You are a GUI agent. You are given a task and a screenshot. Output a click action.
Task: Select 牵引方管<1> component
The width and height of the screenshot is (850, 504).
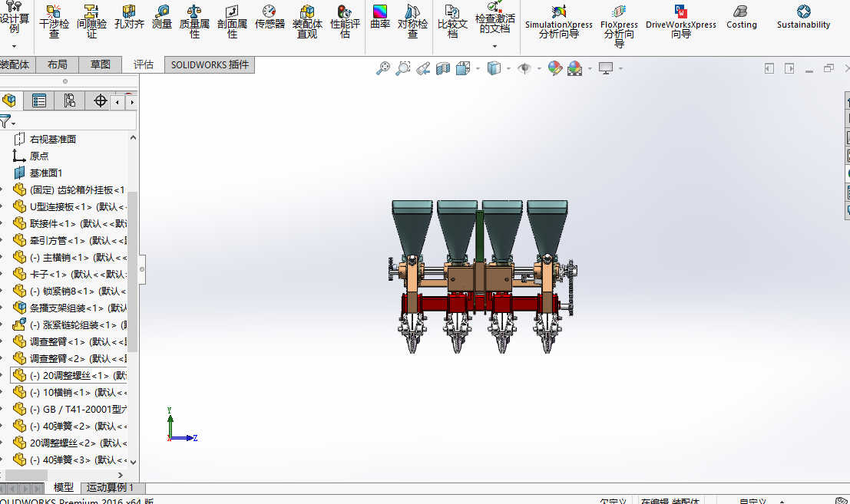click(69, 240)
